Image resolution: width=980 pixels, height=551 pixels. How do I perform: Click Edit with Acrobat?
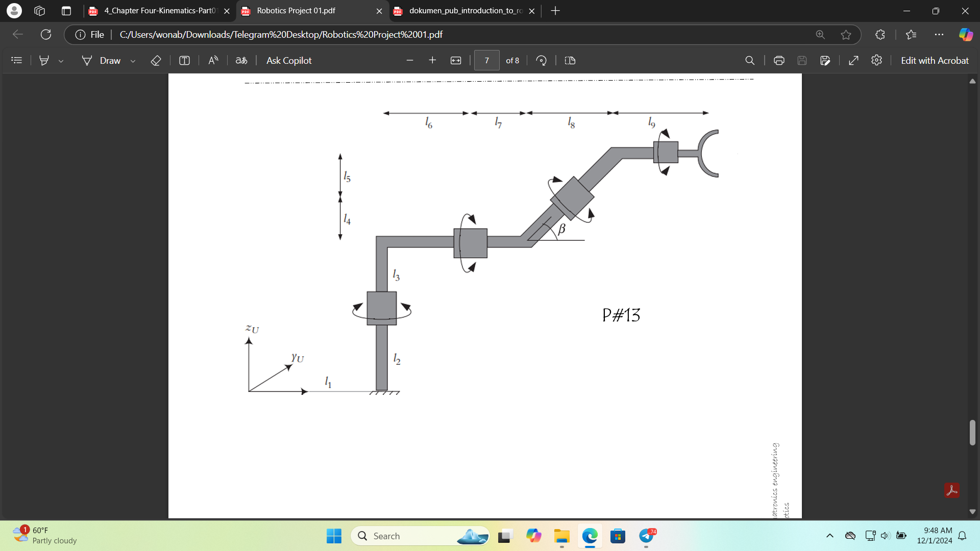tap(934, 60)
